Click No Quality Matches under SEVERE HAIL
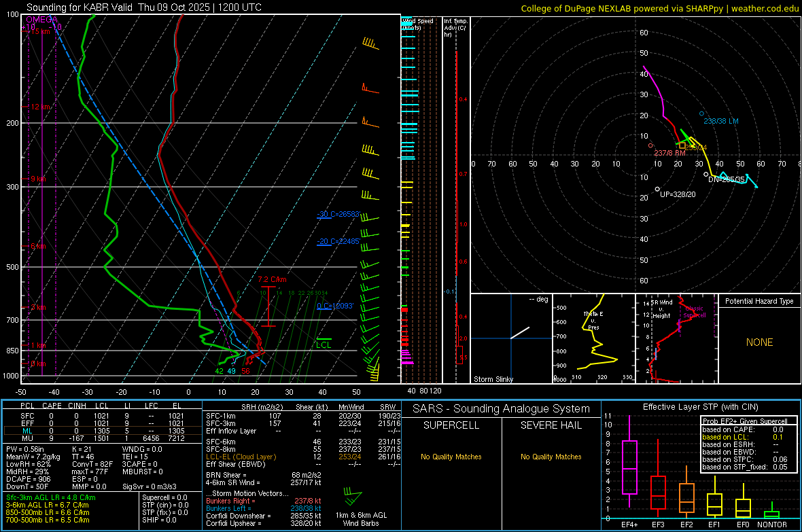 [551, 457]
